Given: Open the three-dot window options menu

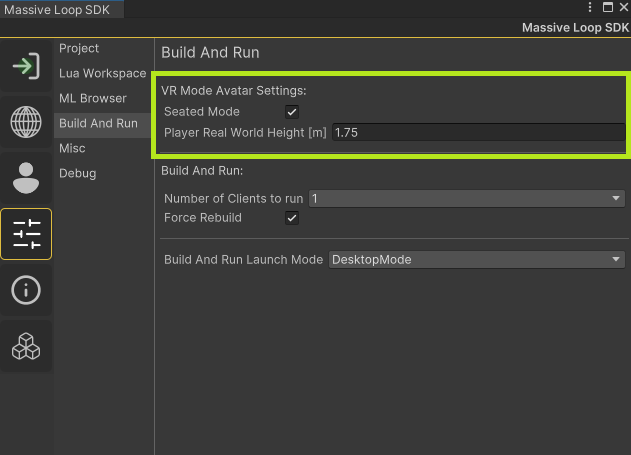Looking at the screenshot, I should 590,7.
